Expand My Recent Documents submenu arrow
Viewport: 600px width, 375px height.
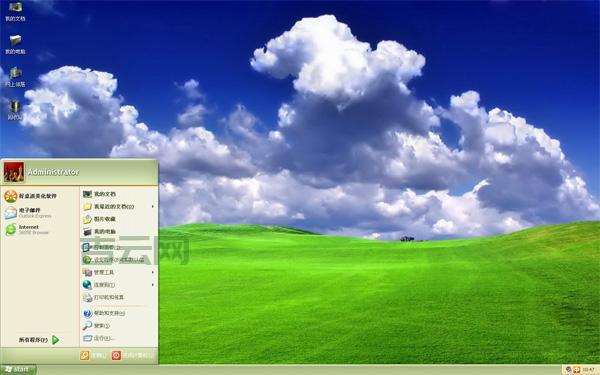click(153, 207)
